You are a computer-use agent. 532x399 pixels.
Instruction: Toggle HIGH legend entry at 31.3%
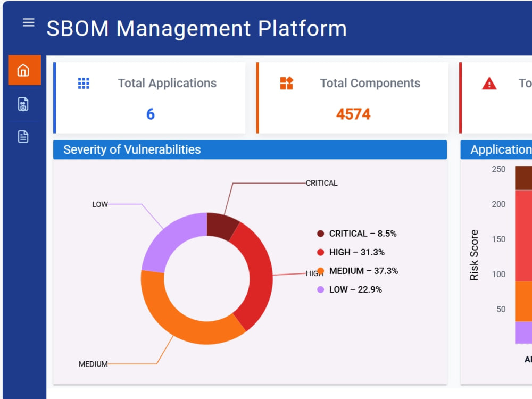tap(351, 252)
